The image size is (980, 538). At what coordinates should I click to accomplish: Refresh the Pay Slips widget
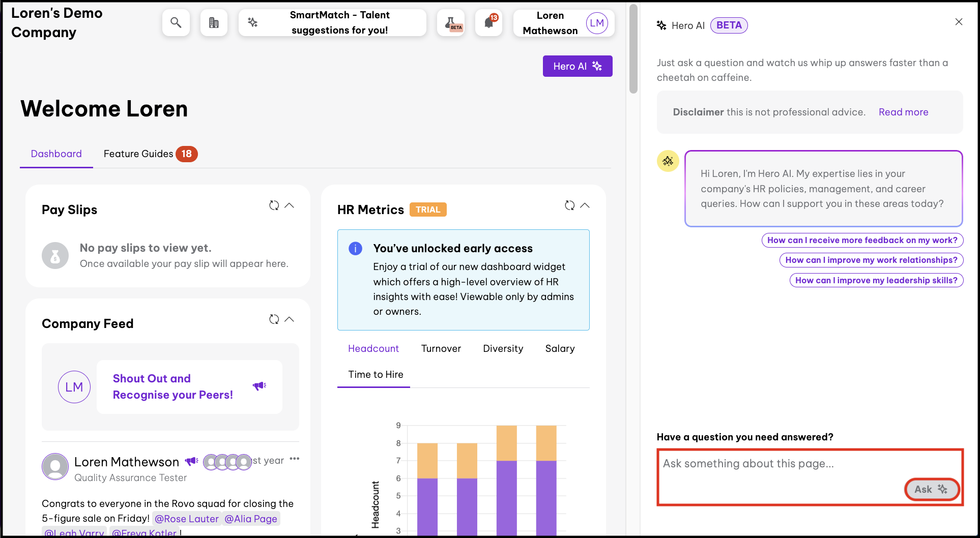[274, 205]
